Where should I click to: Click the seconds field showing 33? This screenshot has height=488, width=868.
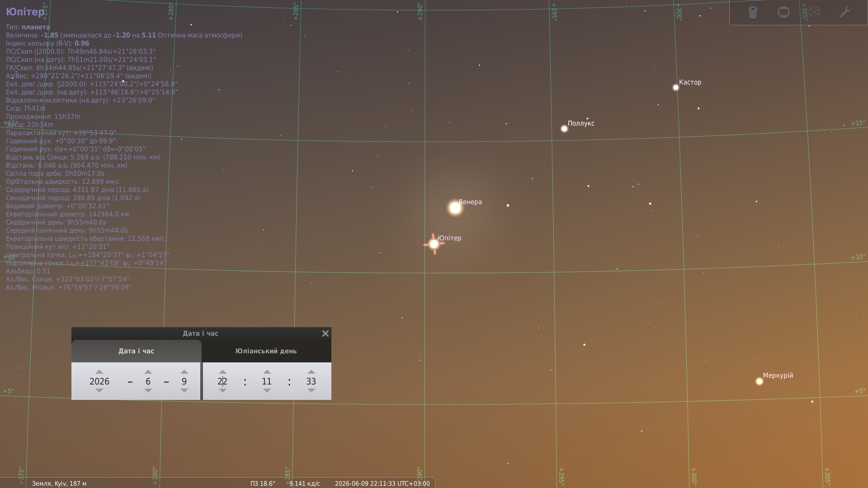pos(311,381)
